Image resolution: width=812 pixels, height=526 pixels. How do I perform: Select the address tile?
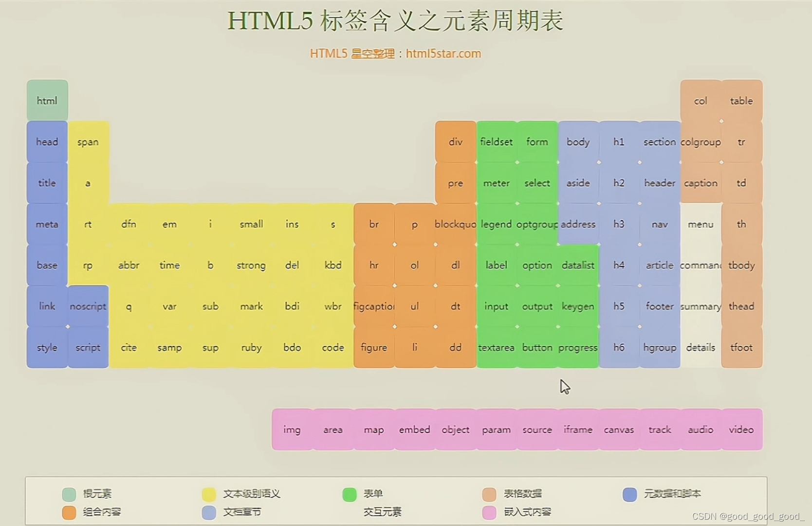pos(578,224)
